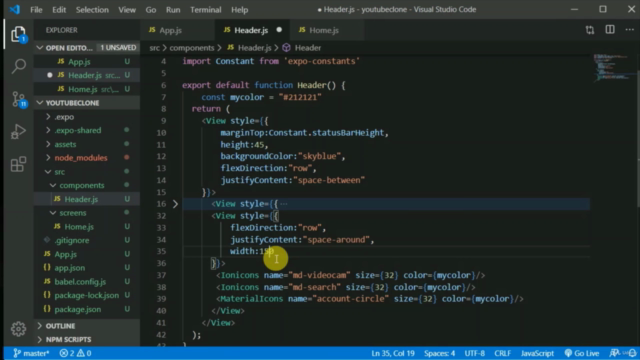Collapse the YOUTUBECLONE folder section
Image resolution: width=640 pixels, height=360 pixels.
coord(40,103)
